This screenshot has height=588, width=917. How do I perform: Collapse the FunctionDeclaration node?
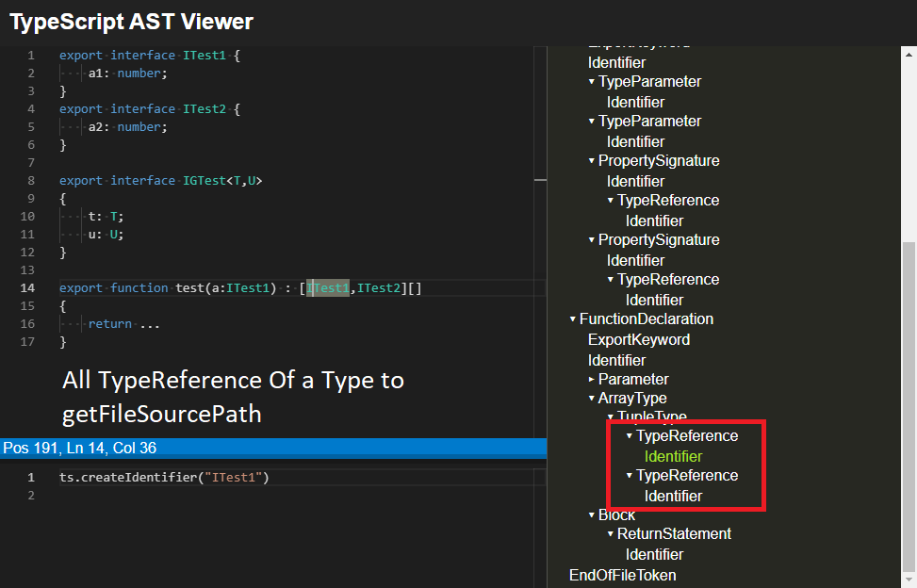tap(573, 318)
